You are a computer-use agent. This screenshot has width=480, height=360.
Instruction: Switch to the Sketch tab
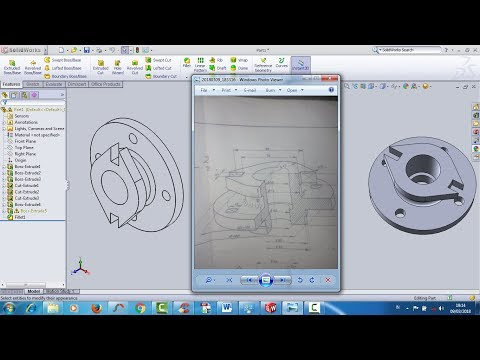click(33, 84)
